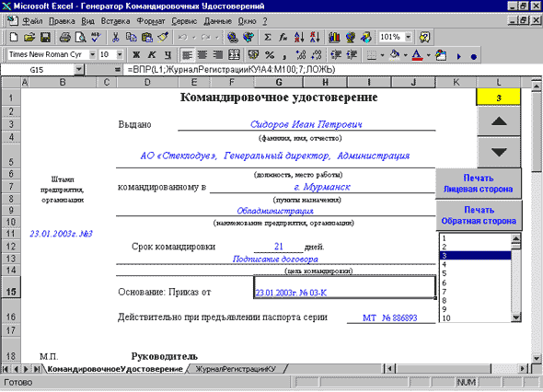The height and width of the screenshot is (392, 543).
Task: Paste from clipboard icon
Action: click(147, 37)
